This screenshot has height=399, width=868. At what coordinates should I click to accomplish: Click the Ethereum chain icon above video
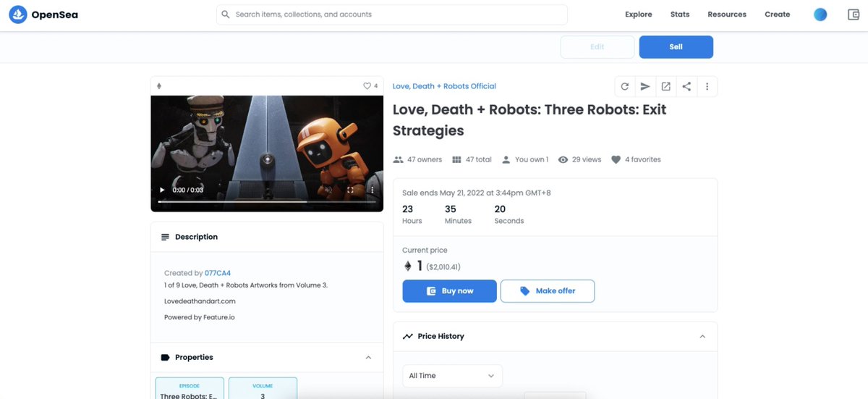[159, 85]
